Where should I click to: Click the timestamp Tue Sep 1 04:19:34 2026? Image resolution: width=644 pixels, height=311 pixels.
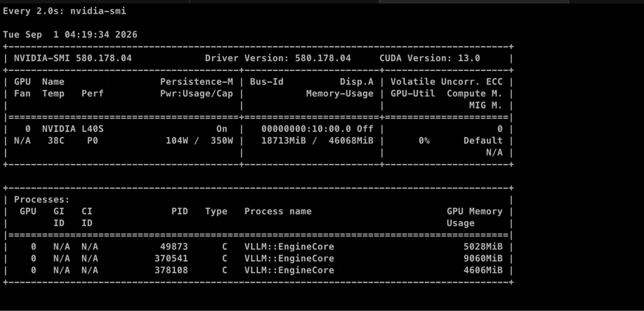tap(70, 35)
